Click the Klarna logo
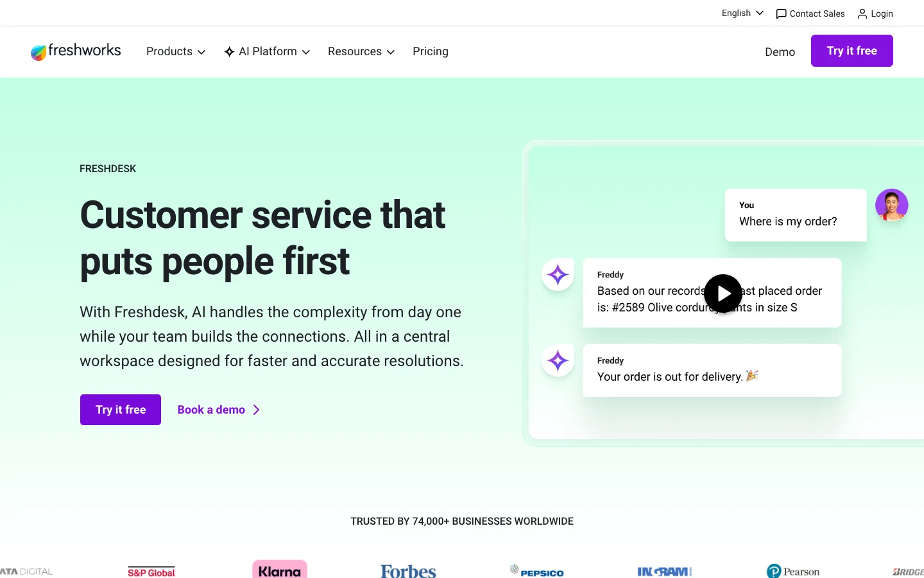The width and height of the screenshot is (924, 578). pyautogui.click(x=280, y=570)
